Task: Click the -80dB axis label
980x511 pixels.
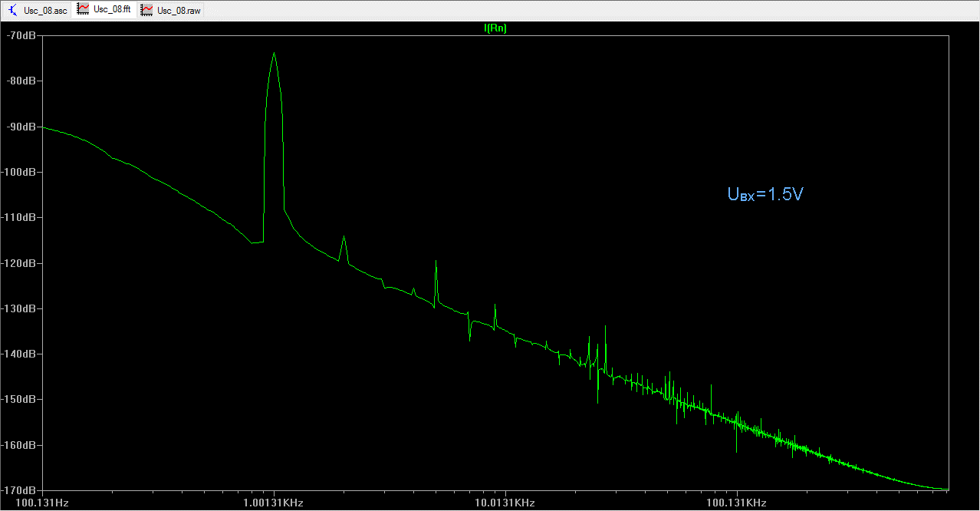Action: click(x=21, y=81)
